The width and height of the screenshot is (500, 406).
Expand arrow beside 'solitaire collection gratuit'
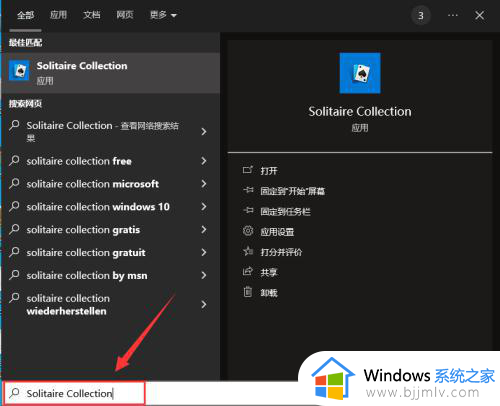click(204, 252)
